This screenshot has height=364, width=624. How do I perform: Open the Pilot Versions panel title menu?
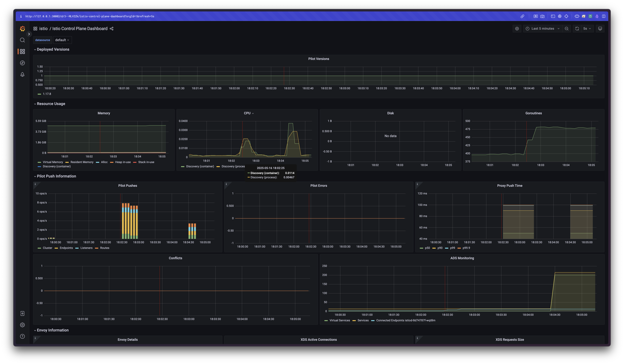coord(319,59)
